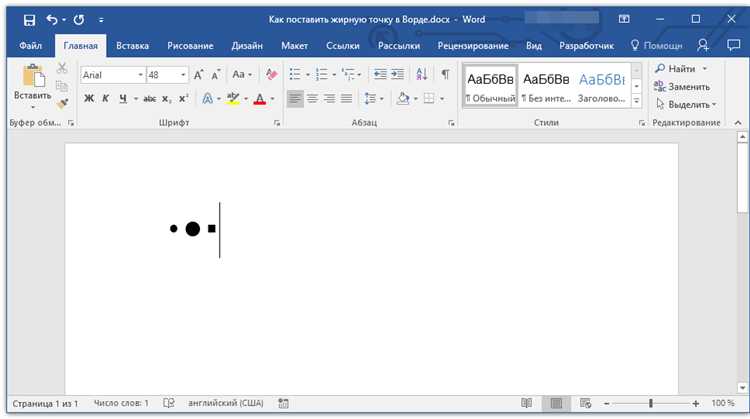Screen dimensions: 750x419
Task: Apply multilevel list
Action: (349, 74)
